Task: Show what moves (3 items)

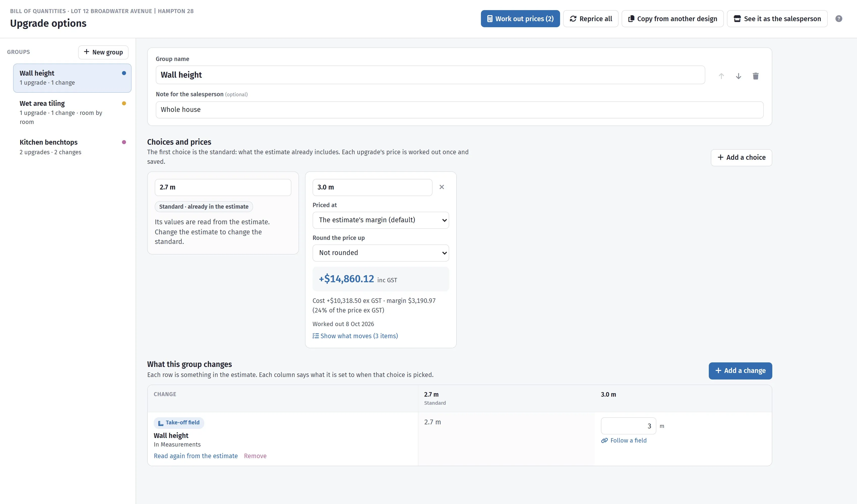Action: click(355, 336)
